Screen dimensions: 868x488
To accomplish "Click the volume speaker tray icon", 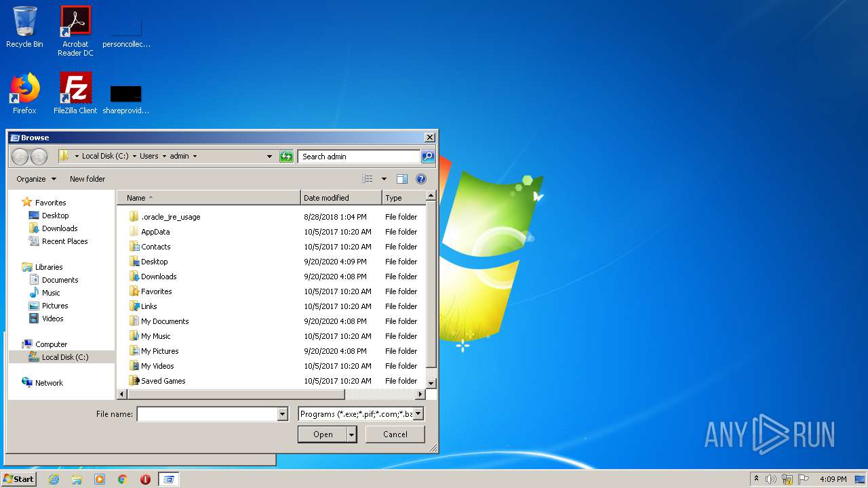I will [x=771, y=479].
